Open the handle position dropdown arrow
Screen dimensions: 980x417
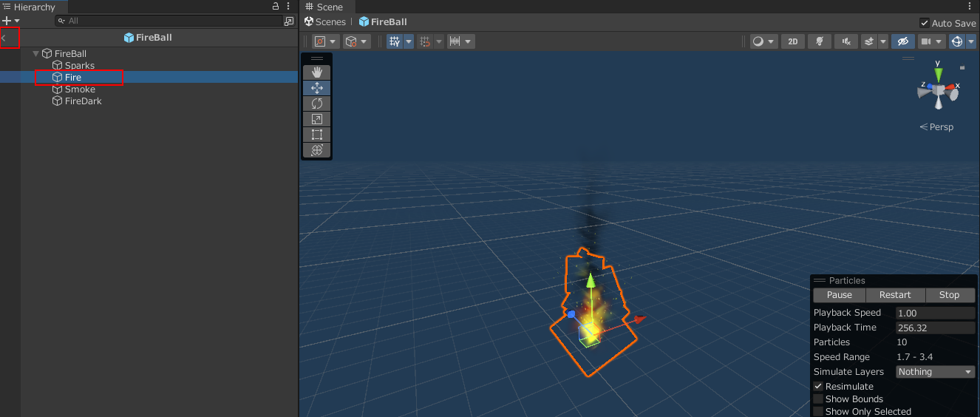tap(333, 42)
